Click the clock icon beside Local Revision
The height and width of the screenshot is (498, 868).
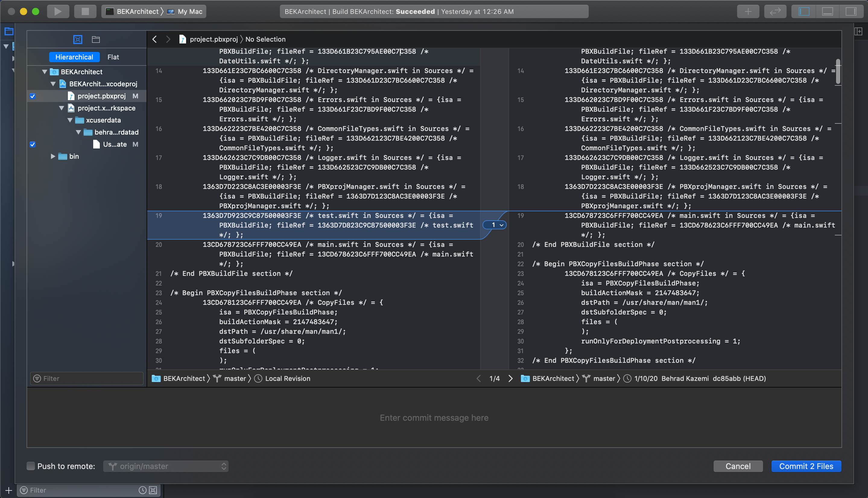tap(258, 378)
